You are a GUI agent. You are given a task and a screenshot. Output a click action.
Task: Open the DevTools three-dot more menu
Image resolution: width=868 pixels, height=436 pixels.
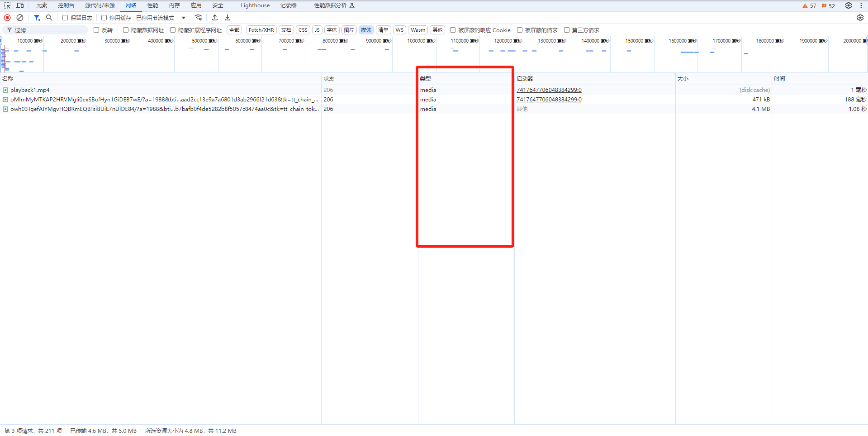861,5
